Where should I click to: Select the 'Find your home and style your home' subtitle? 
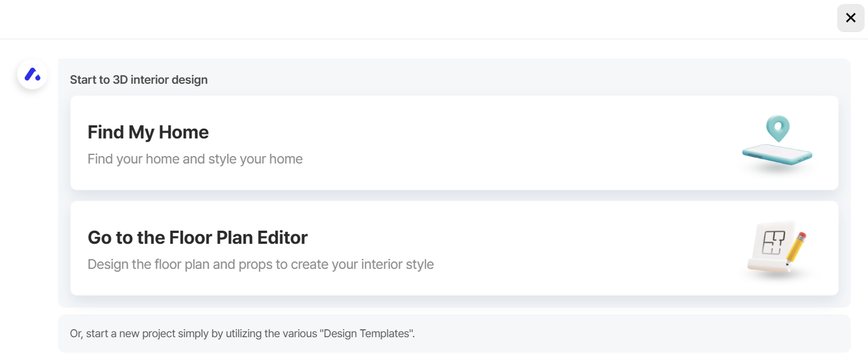[x=194, y=159]
